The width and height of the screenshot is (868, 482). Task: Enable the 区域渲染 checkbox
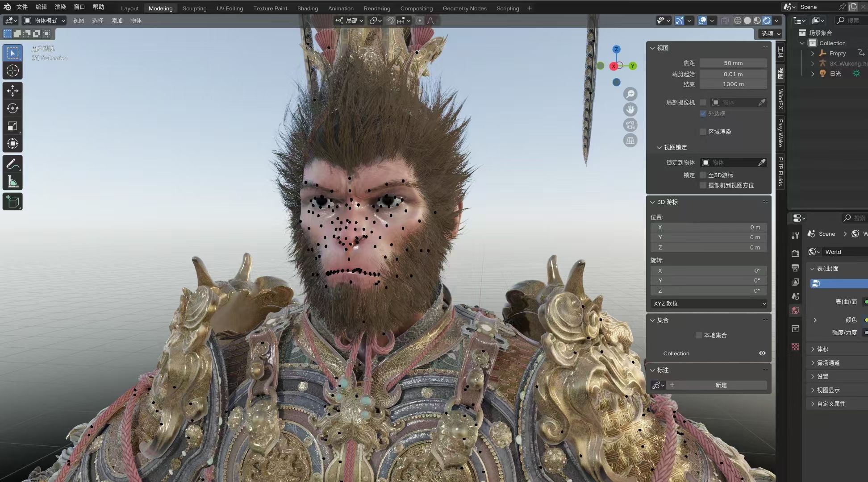pyautogui.click(x=703, y=132)
